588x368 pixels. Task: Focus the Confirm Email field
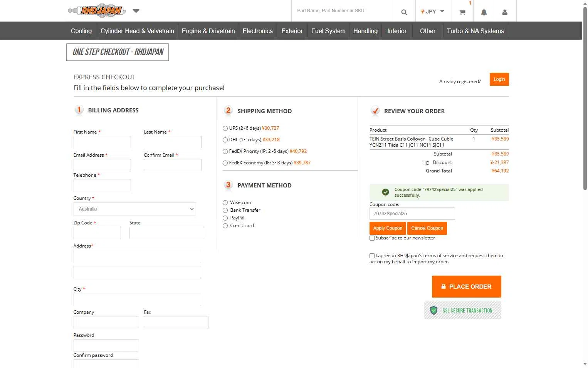point(173,165)
